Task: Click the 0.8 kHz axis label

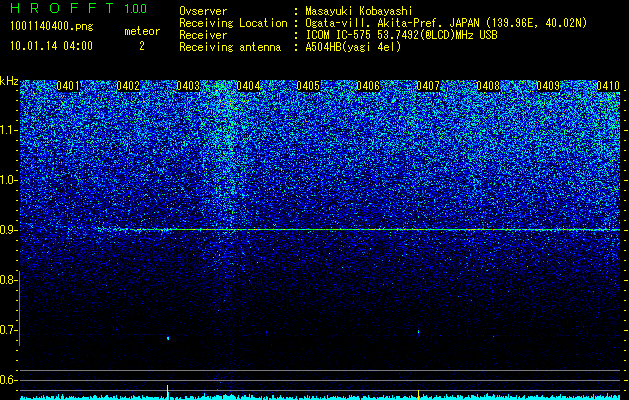Action: pos(8,280)
